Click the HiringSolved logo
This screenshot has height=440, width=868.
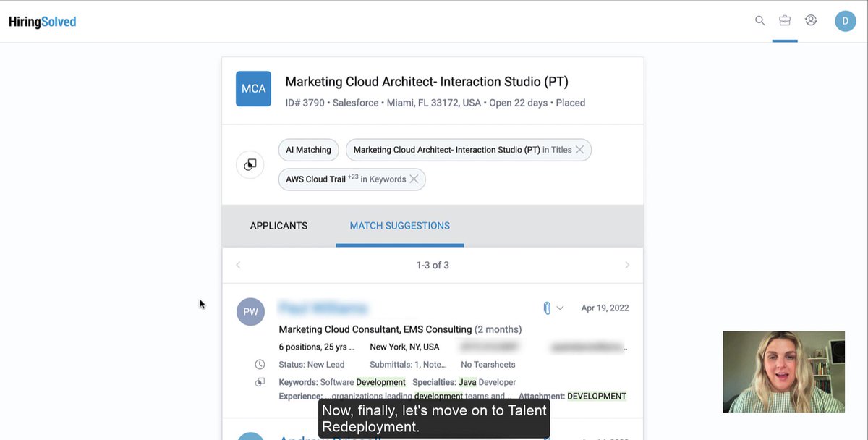coord(42,22)
